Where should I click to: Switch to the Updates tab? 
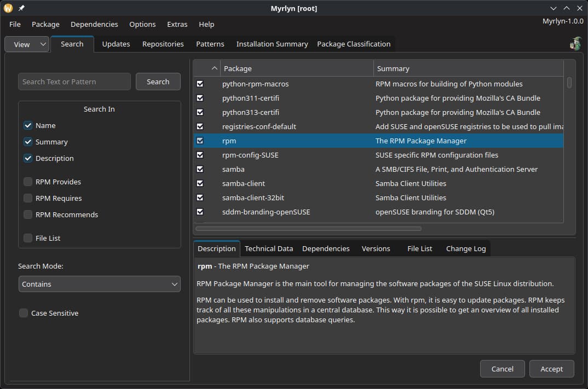click(x=116, y=44)
